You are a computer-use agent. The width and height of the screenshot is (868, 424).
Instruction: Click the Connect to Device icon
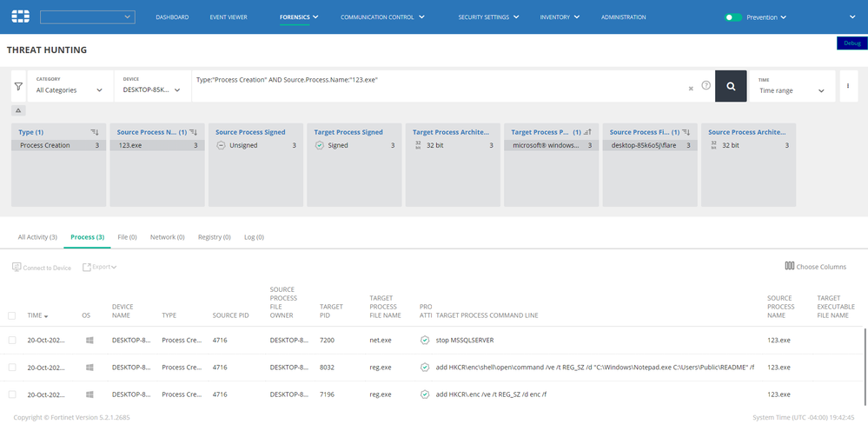pyautogui.click(x=17, y=268)
